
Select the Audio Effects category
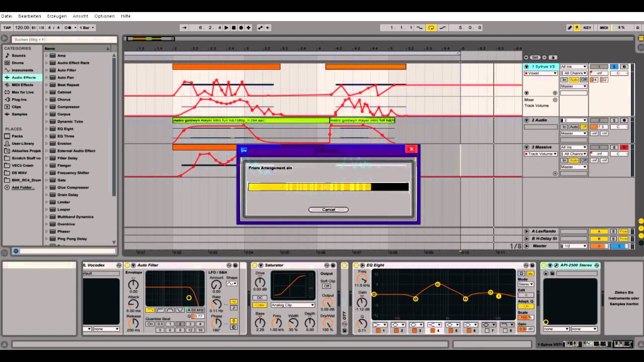pyautogui.click(x=23, y=77)
